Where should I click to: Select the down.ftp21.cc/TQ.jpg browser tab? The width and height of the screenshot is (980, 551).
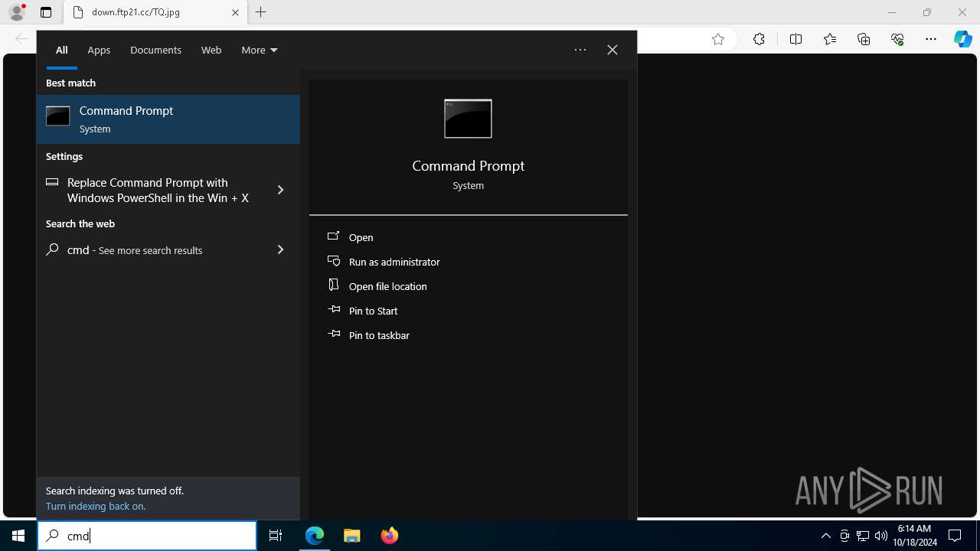pos(156,12)
